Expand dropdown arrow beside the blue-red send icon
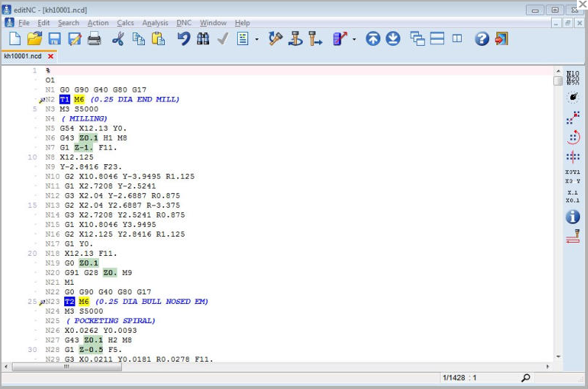The height and width of the screenshot is (389, 588). [354, 40]
